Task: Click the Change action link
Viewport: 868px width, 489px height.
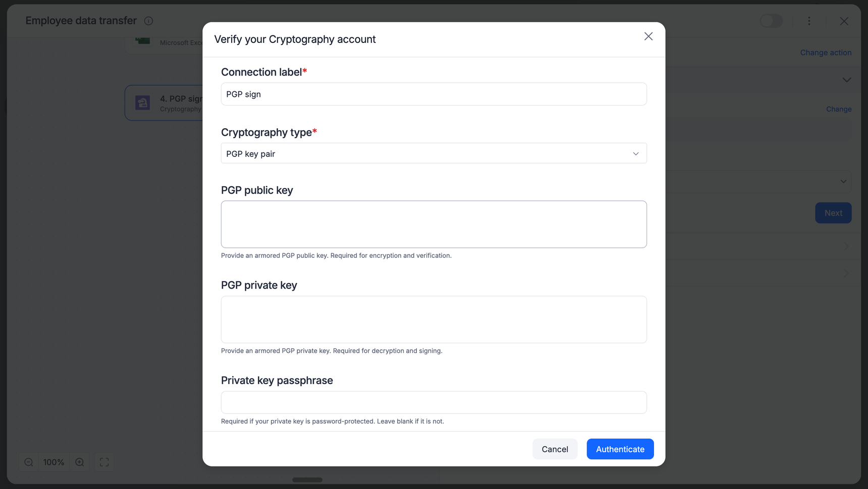Action: click(826, 52)
